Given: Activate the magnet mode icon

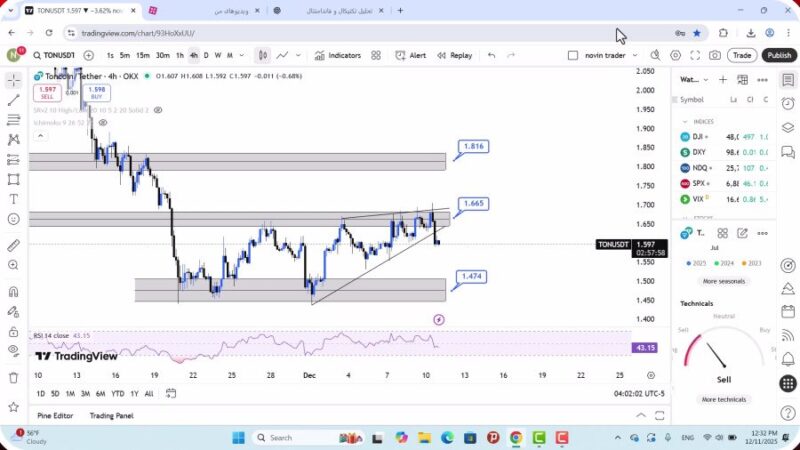Looking at the screenshot, I should (13, 292).
